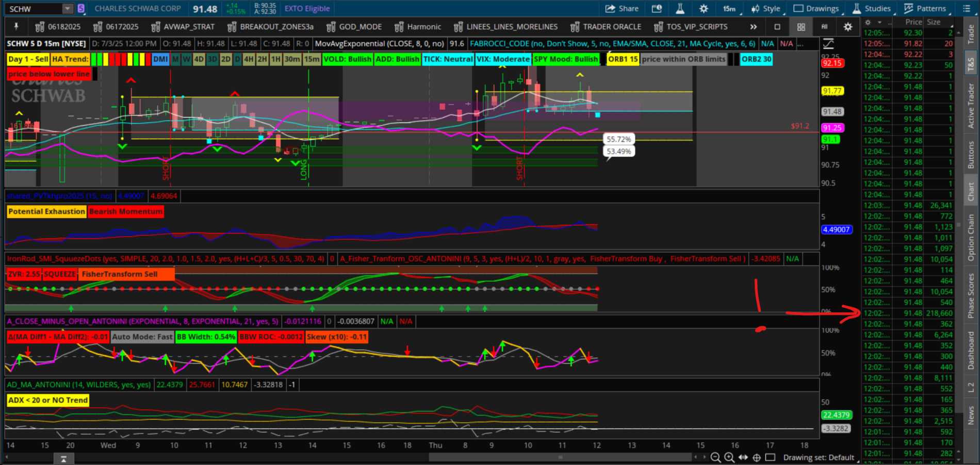Open the Option Chain side tab
Viewport: 980px width, 465px height.
point(971,237)
